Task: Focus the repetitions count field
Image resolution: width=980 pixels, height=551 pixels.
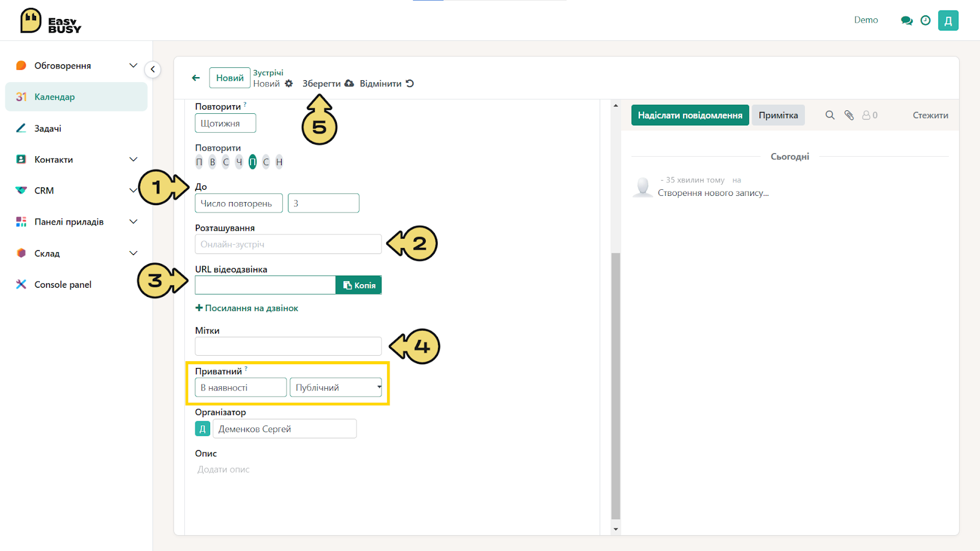Action: point(323,203)
